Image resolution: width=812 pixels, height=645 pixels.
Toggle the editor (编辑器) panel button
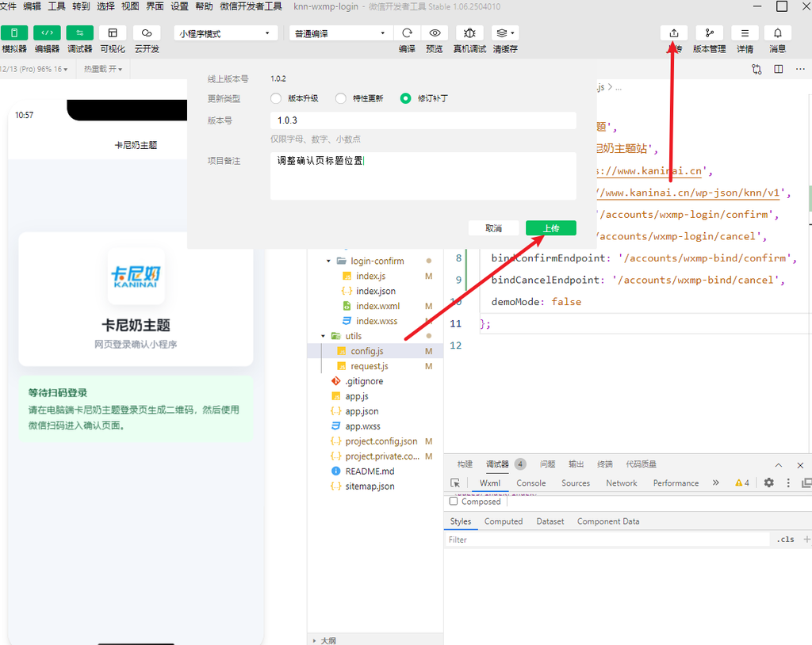coord(47,32)
